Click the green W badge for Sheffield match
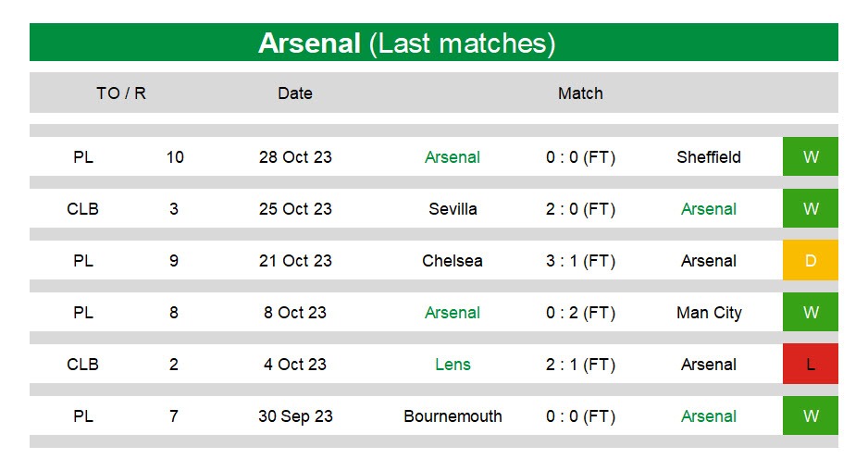This screenshot has width=868, height=471. (x=810, y=157)
